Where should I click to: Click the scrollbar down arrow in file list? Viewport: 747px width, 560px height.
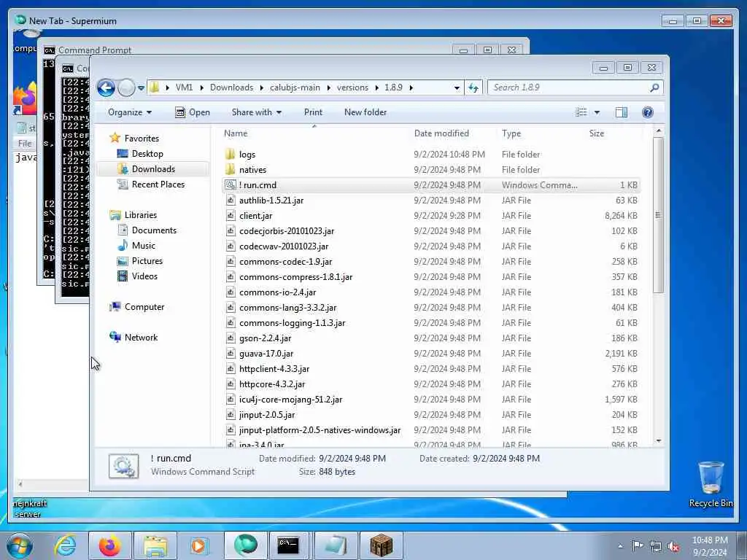658,441
